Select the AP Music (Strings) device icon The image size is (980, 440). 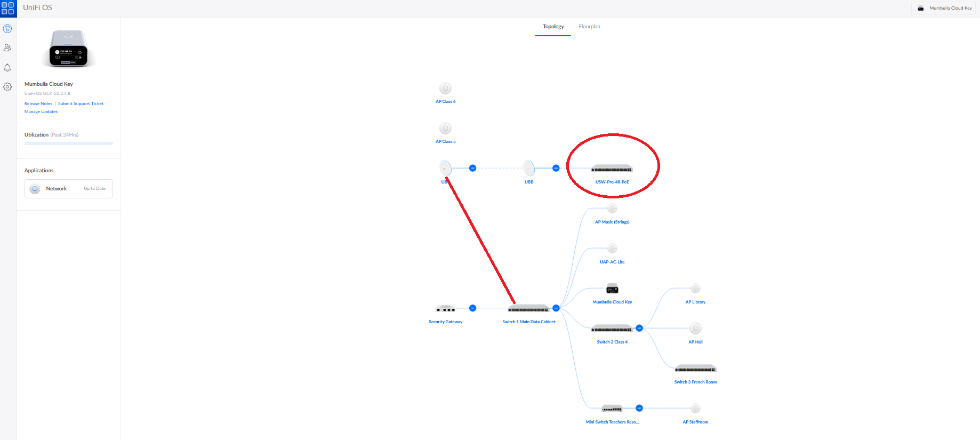tap(612, 209)
